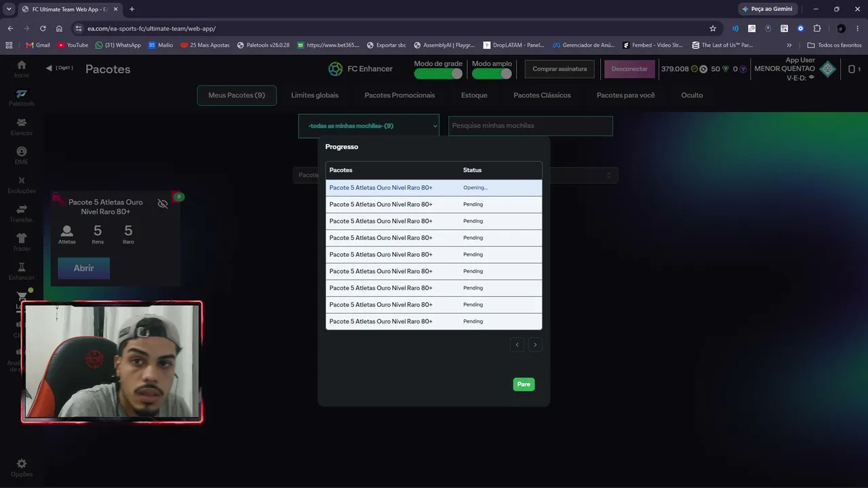Go to previous page of progress list

coord(517,345)
